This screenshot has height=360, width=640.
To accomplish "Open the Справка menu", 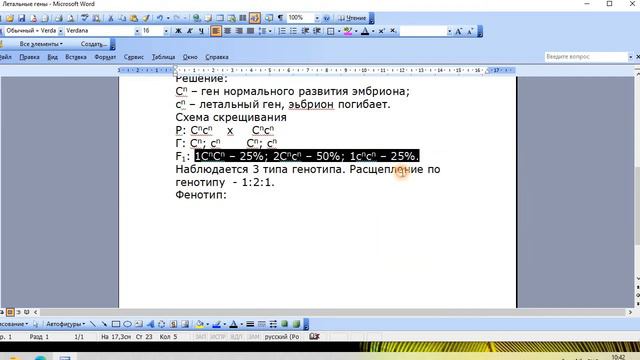I will [x=217, y=57].
